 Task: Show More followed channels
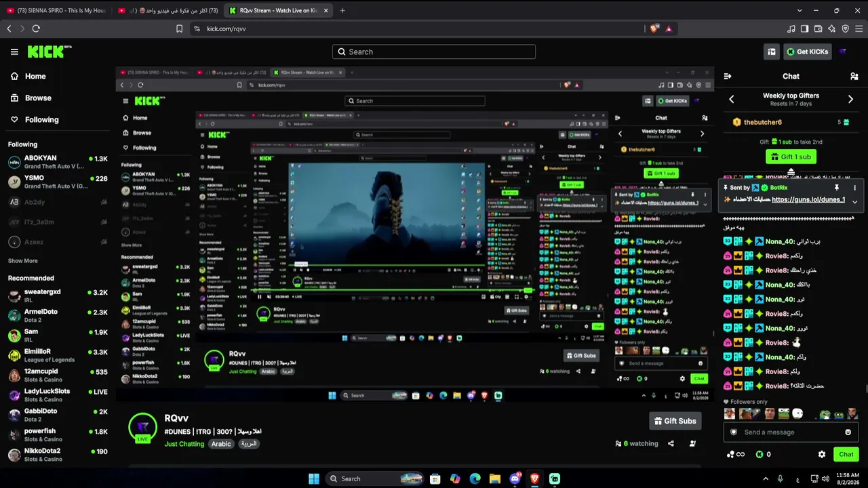pyautogui.click(x=23, y=261)
